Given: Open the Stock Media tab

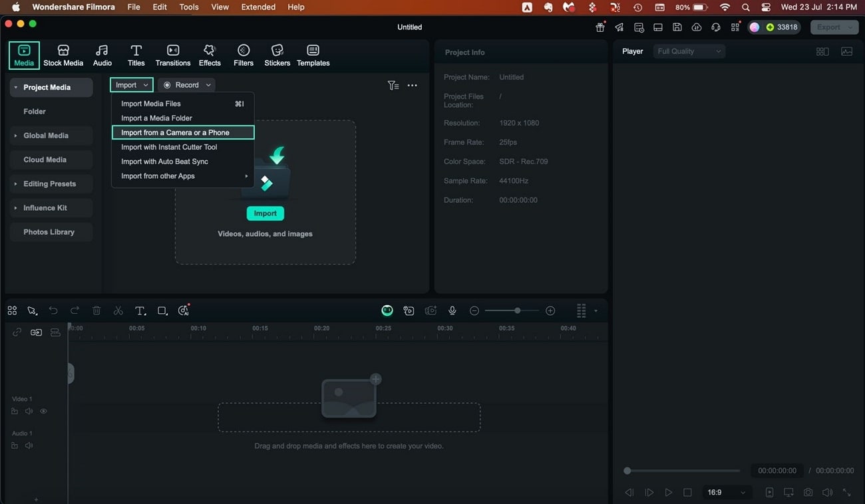Looking at the screenshot, I should (x=63, y=56).
